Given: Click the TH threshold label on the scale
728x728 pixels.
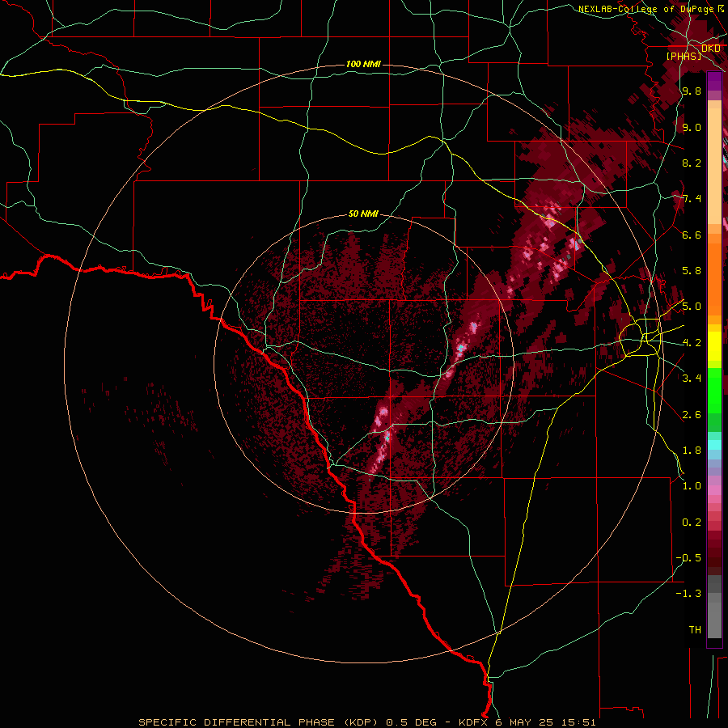Looking at the screenshot, I should pyautogui.click(x=695, y=630).
